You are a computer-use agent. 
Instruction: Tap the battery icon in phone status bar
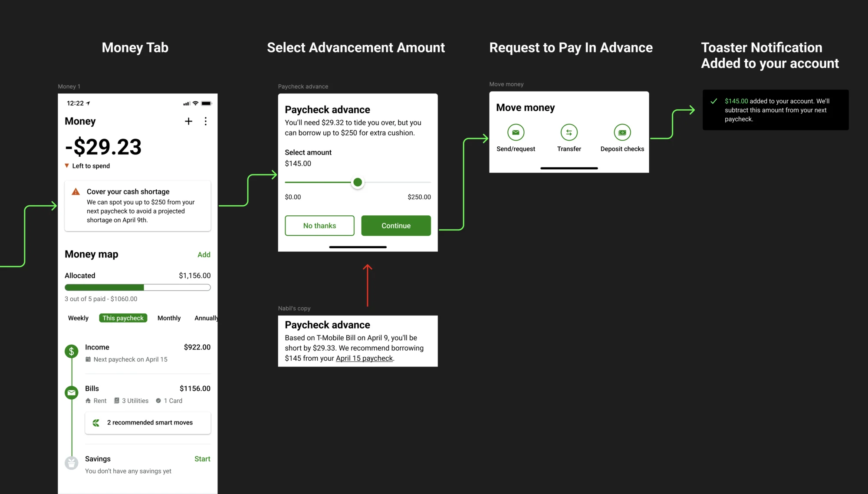pos(207,103)
